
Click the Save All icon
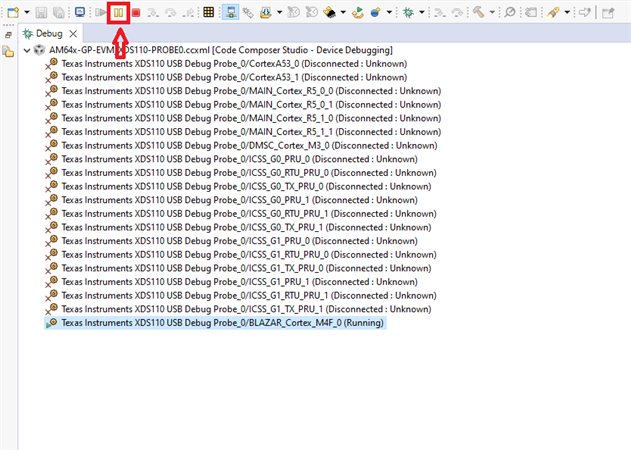59,13
